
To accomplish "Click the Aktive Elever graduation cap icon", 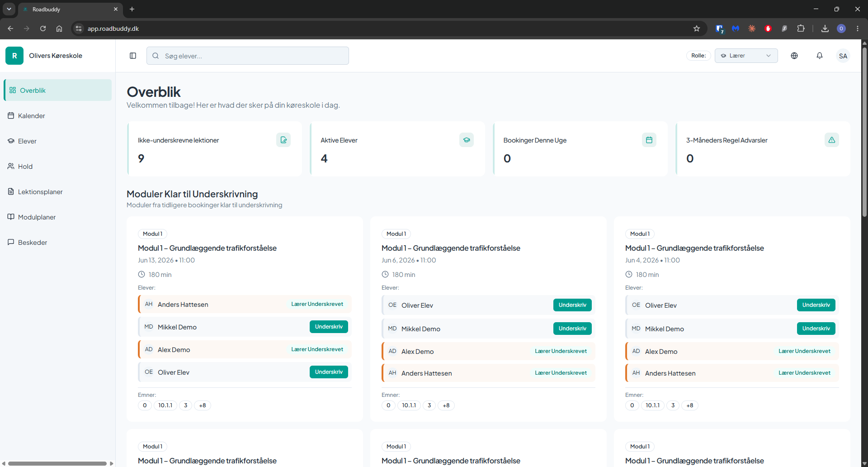I will [467, 140].
